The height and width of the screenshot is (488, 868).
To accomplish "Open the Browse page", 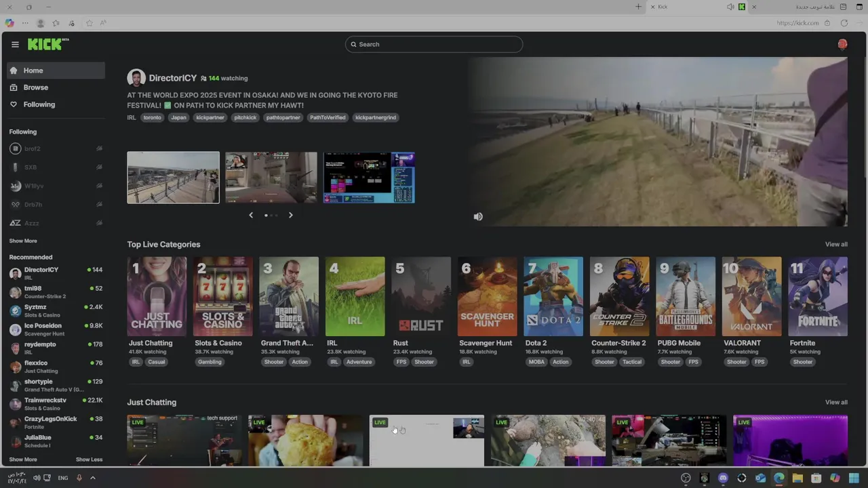I will coord(56,87).
